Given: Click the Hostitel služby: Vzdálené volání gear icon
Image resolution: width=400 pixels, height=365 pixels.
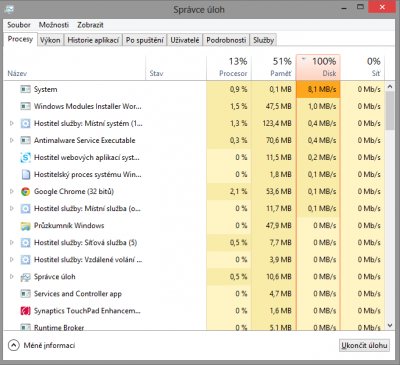Looking at the screenshot, I should click(25, 259).
